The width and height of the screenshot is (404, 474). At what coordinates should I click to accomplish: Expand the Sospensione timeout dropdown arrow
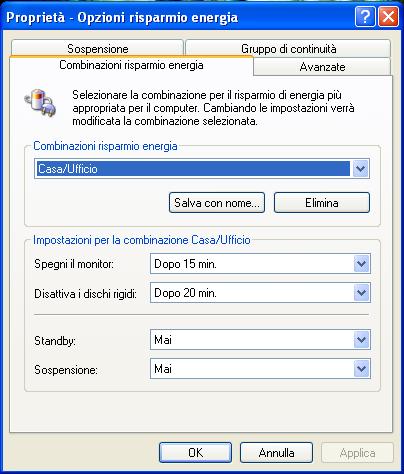point(362,369)
